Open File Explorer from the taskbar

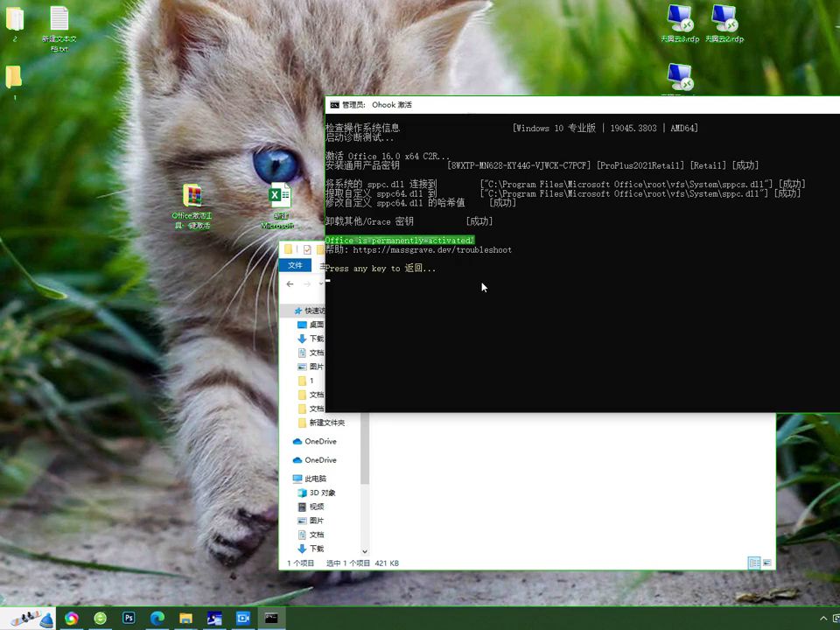click(185, 619)
